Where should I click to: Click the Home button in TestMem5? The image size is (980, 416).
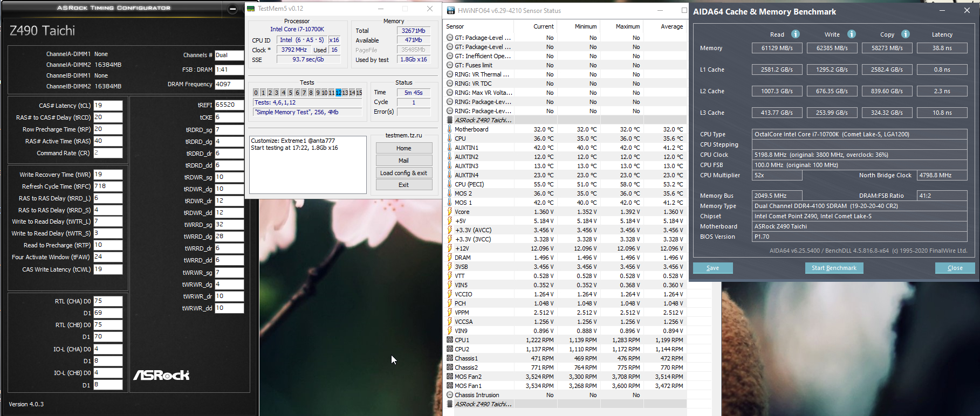pyautogui.click(x=404, y=148)
